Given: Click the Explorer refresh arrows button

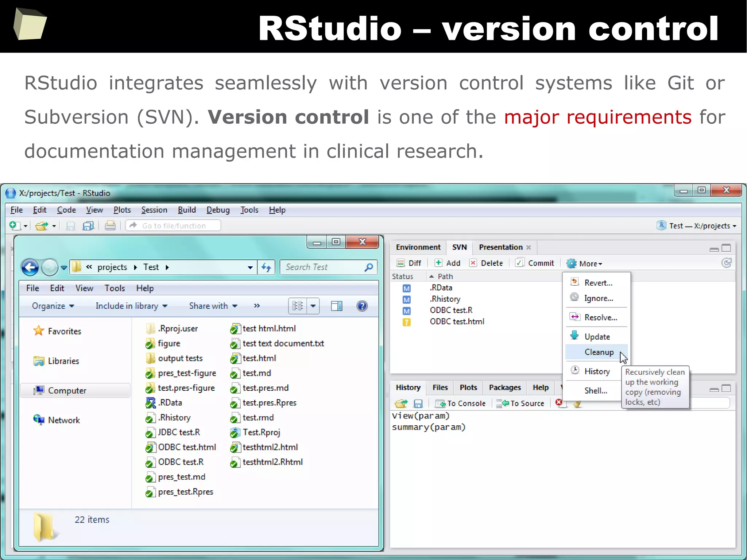Looking at the screenshot, I should click(266, 267).
